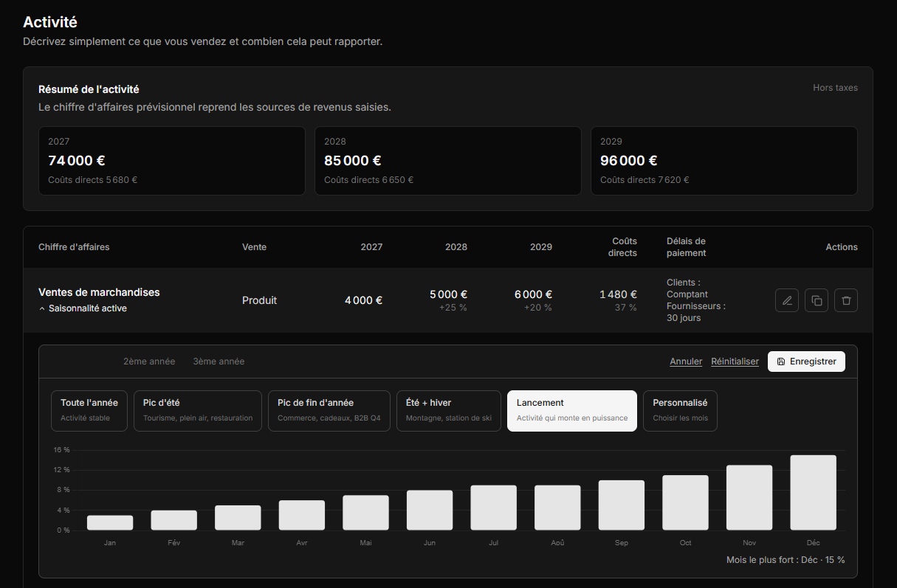
Task: Click the 6 000 € value for 2029
Action: (533, 294)
